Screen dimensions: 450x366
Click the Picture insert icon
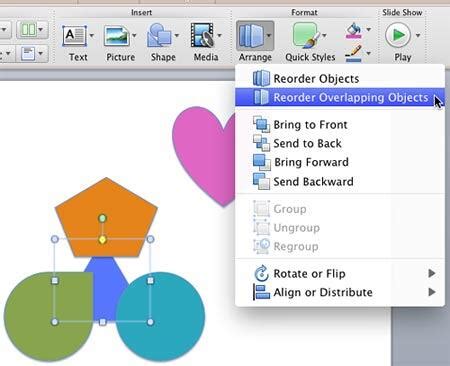tap(117, 36)
